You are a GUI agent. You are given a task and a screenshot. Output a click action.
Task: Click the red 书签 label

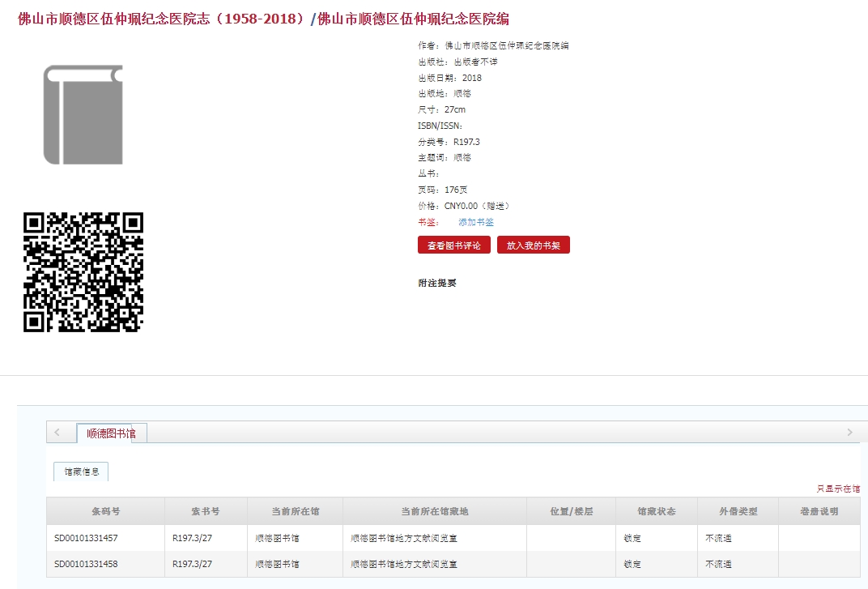[428, 222]
